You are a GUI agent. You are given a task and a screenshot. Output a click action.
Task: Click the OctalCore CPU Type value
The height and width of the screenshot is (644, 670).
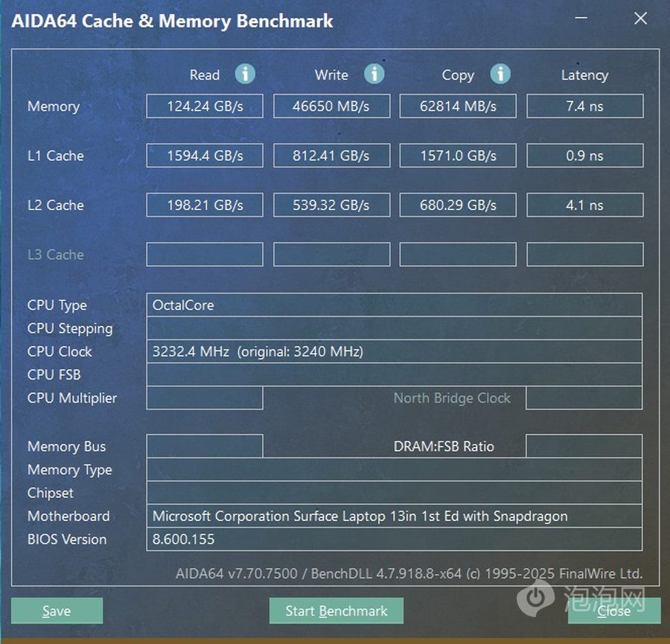point(395,305)
